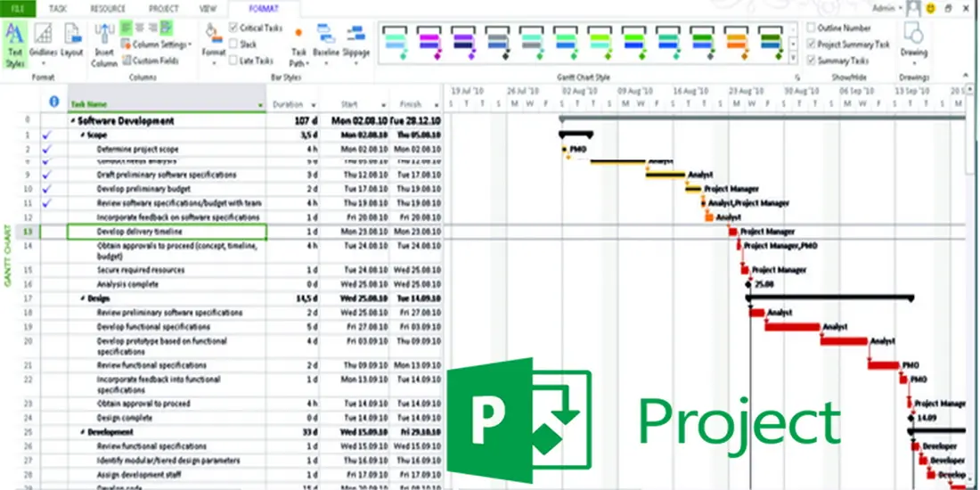This screenshot has height=490, width=980.
Task: Collapse the Scope summary task
Action: point(82,135)
